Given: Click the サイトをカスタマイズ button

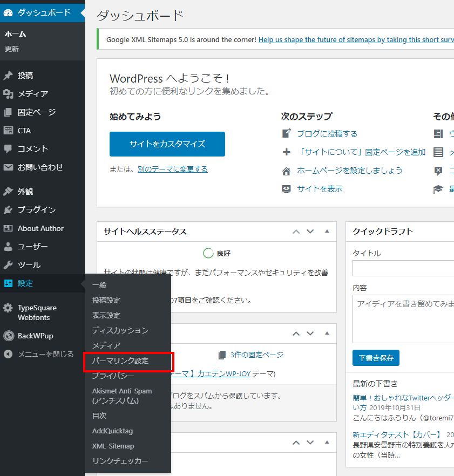Looking at the screenshot, I should (167, 144).
